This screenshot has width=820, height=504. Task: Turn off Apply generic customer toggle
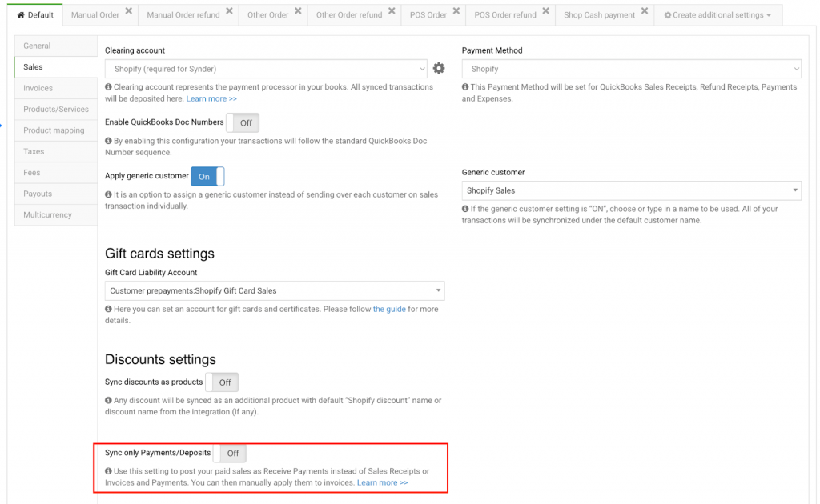pyautogui.click(x=207, y=176)
